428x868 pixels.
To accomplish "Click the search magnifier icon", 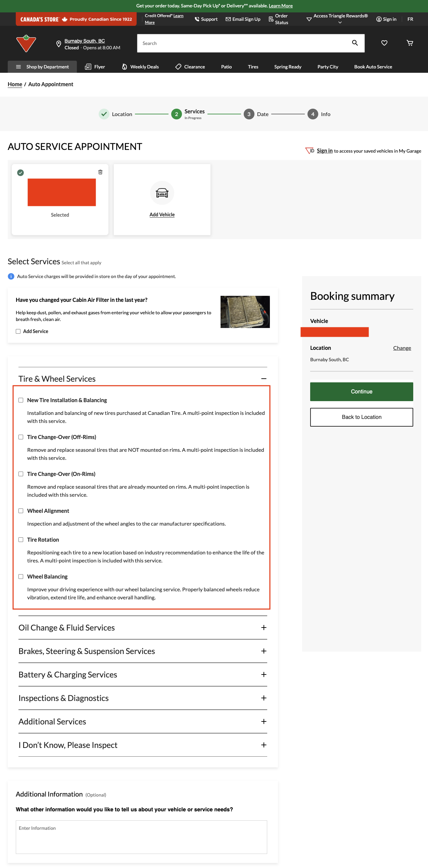I will [355, 43].
